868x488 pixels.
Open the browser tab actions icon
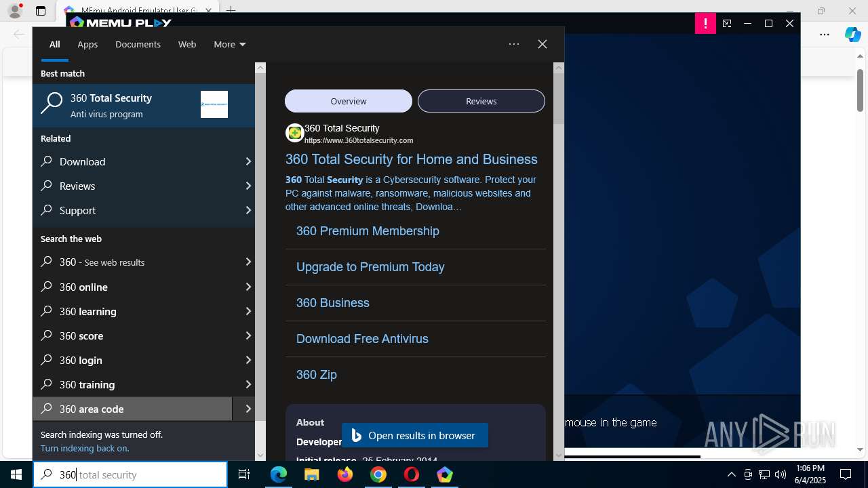pos(41,11)
